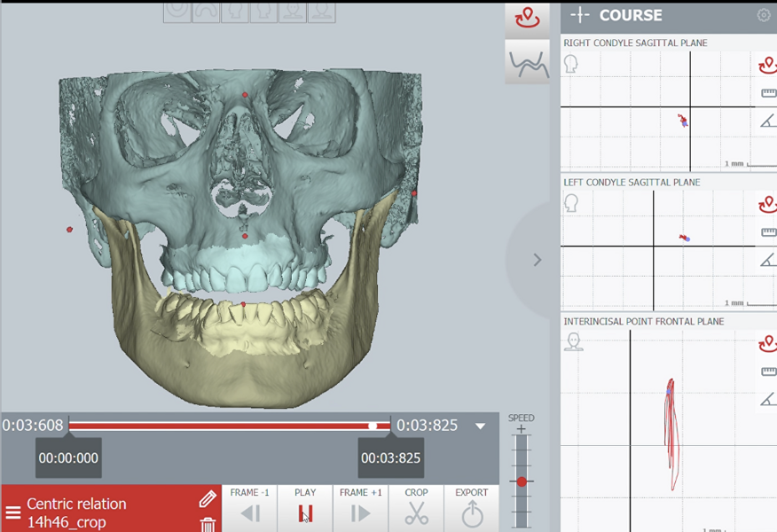The width and height of the screenshot is (777, 532).
Task: Delete the recording with trash icon
Action: [x=208, y=524]
